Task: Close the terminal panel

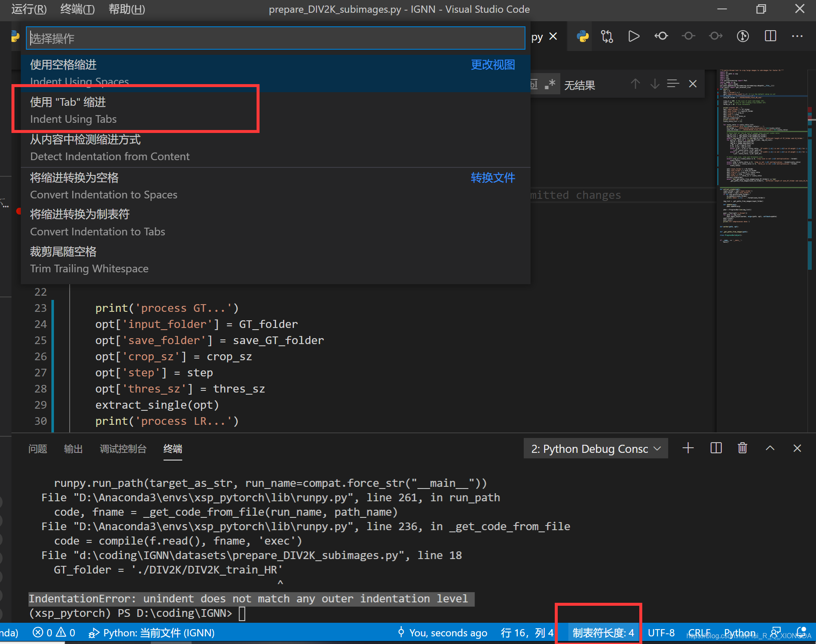Action: coord(797,448)
